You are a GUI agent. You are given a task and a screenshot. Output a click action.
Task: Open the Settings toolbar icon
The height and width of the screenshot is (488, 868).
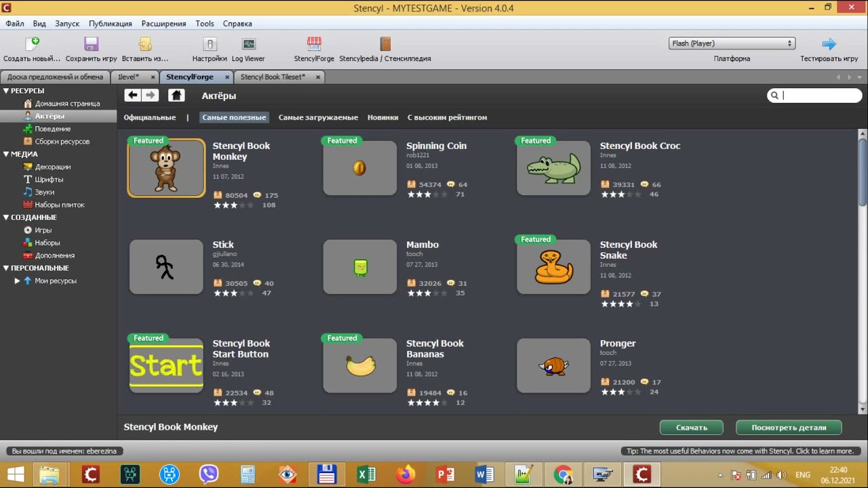pos(210,44)
